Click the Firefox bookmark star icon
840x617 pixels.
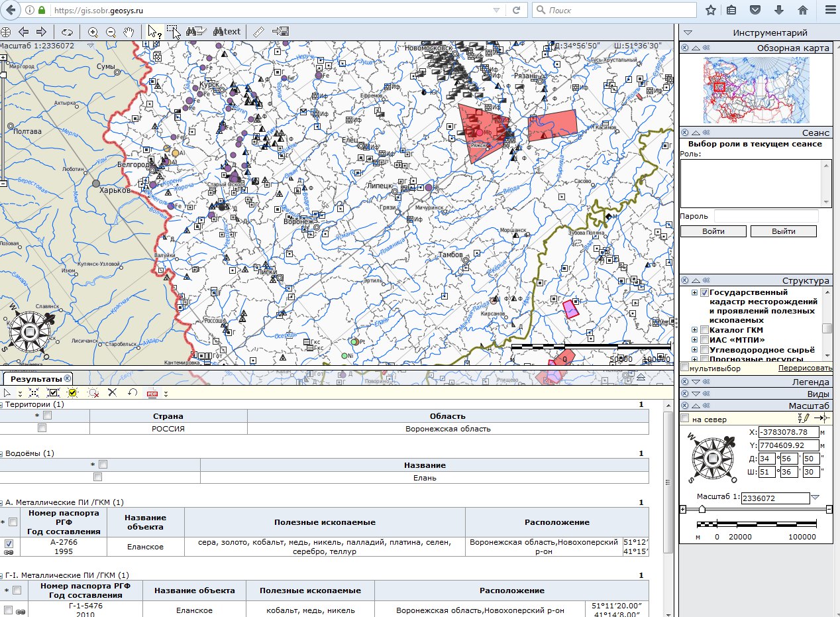711,10
